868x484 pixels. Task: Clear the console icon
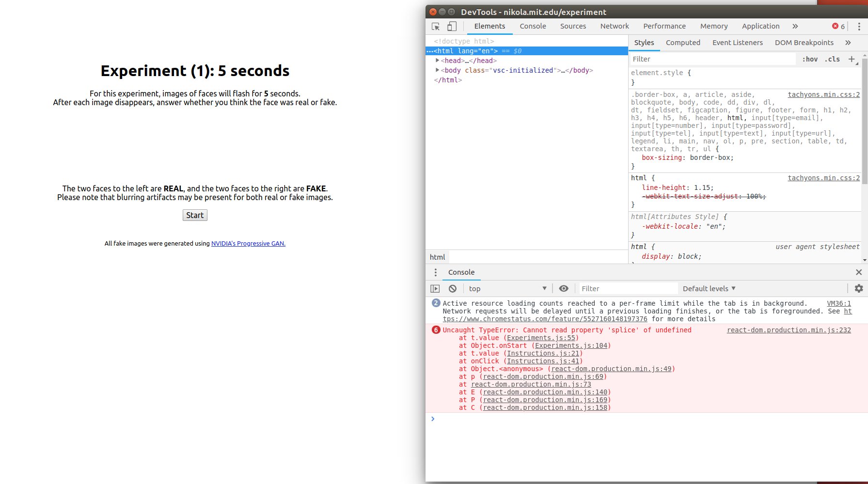[453, 289]
